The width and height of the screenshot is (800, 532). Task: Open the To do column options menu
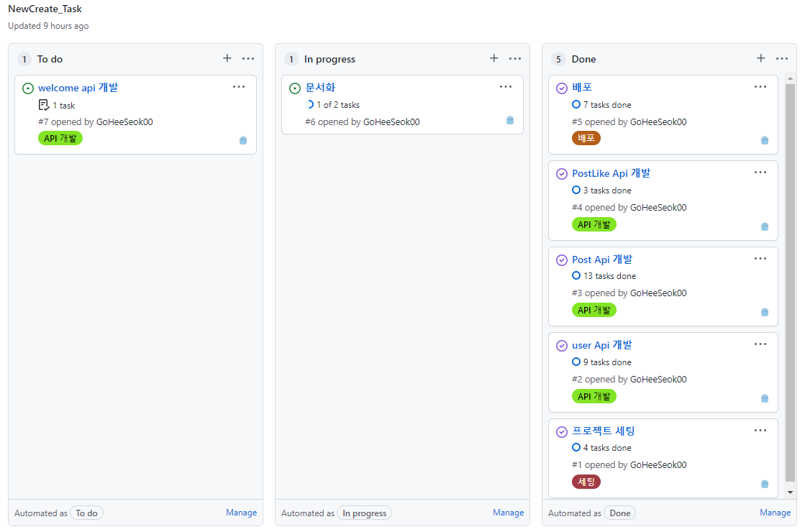248,59
